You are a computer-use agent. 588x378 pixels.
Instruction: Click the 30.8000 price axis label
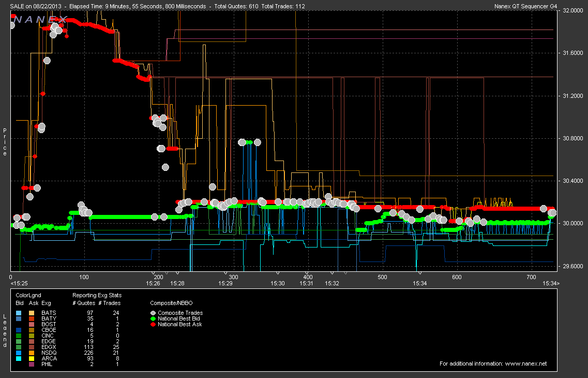[573, 138]
